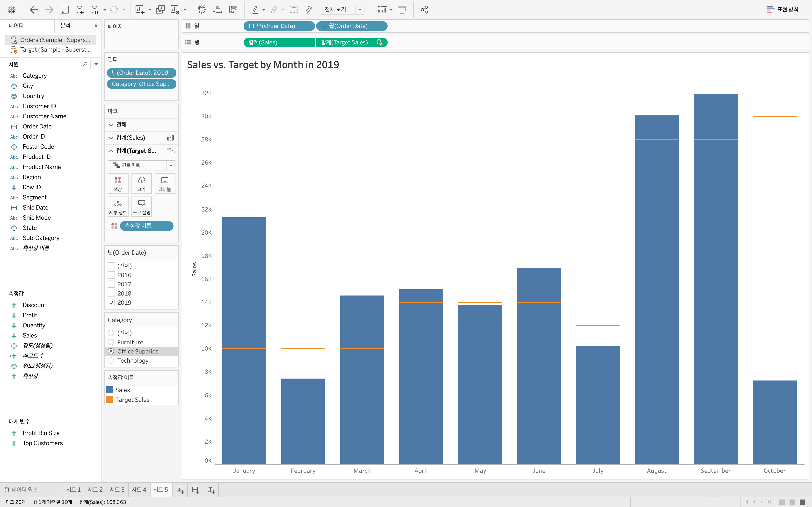Click the 합계(Target Sales) pill in rows
Image resolution: width=812 pixels, height=507 pixels.
point(345,42)
